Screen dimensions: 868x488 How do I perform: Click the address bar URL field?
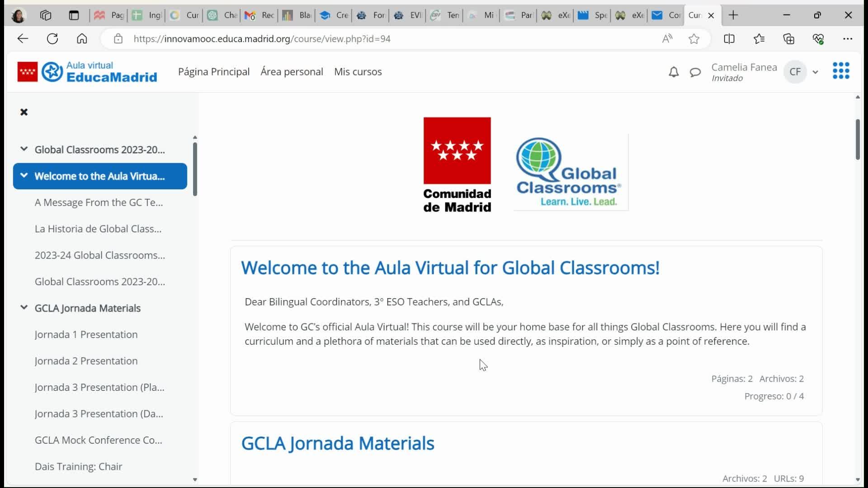pos(262,39)
